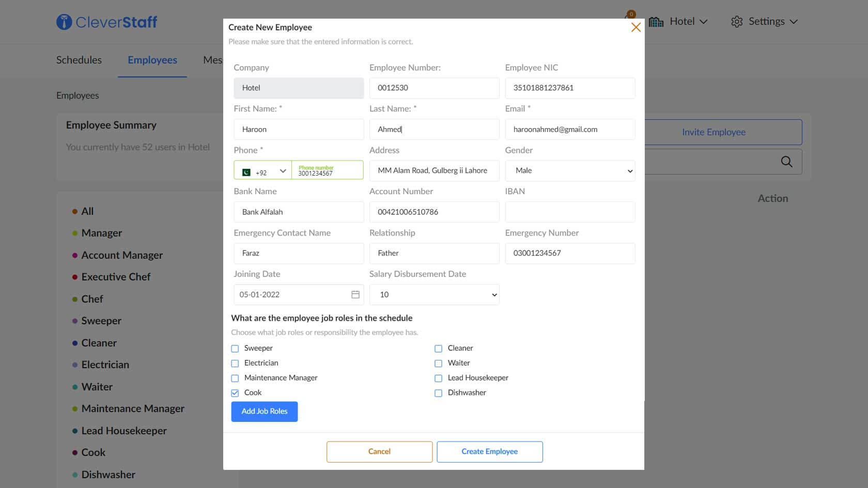Open Salary Disbursement Date dropdown
This screenshot has height=488, width=868.
click(434, 294)
